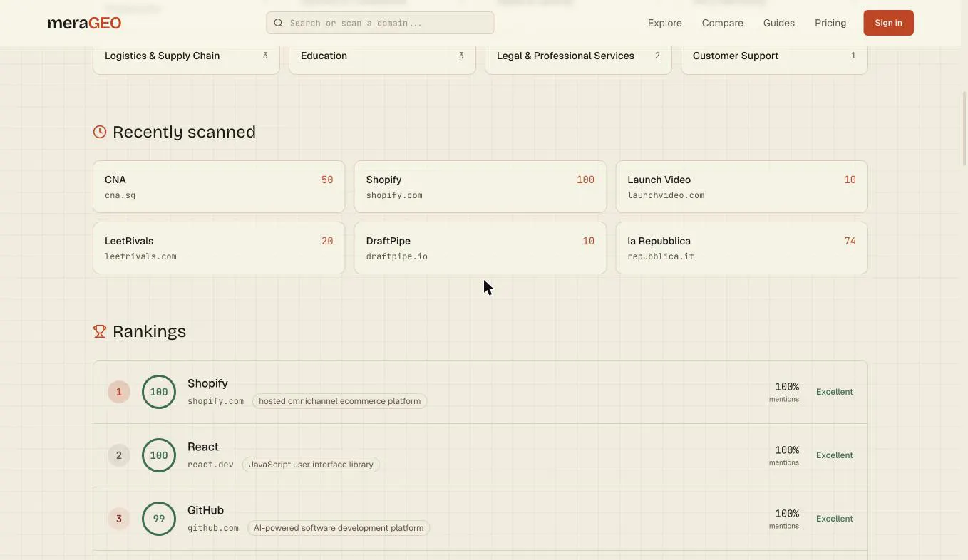Click the Rankings heading
The width and height of the screenshot is (968, 560).
(x=149, y=331)
